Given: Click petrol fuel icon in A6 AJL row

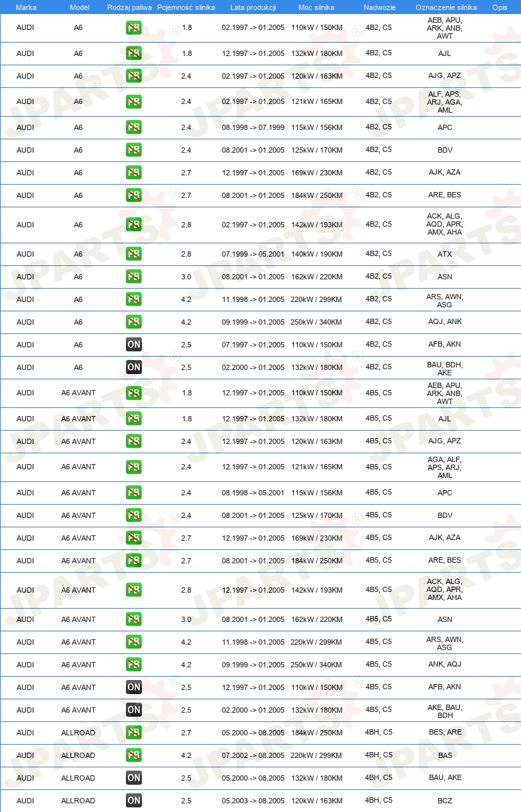Looking at the screenshot, I should pyautogui.click(x=134, y=53).
